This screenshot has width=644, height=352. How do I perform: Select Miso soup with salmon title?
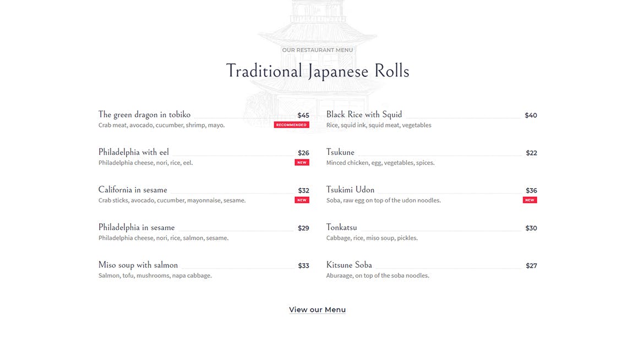[x=138, y=266]
